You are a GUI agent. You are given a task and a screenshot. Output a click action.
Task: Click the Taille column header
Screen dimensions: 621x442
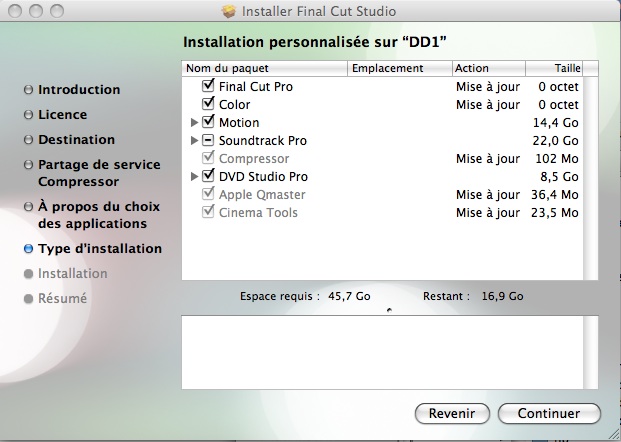(x=554, y=68)
